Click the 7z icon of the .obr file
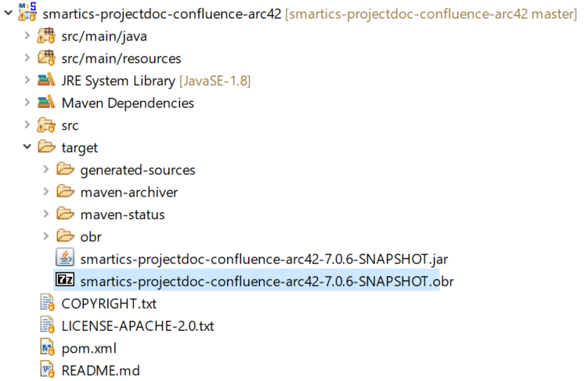The height and width of the screenshot is (381, 588). (65, 281)
